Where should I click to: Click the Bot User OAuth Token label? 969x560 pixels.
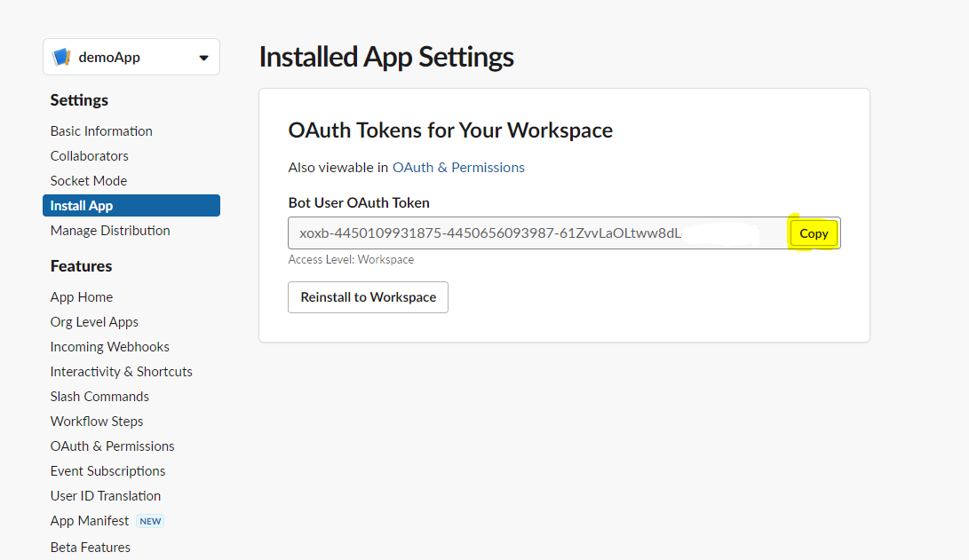pos(359,202)
